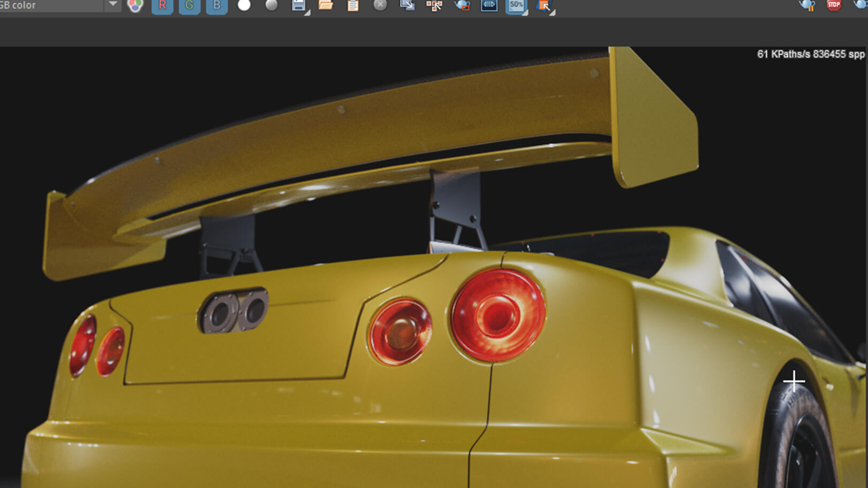Switch to alpha channel white circle

pos(244,5)
